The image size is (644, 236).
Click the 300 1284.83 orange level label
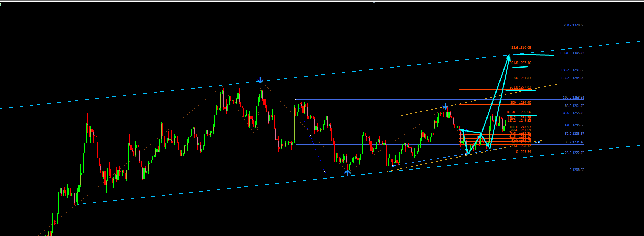[x=522, y=78]
